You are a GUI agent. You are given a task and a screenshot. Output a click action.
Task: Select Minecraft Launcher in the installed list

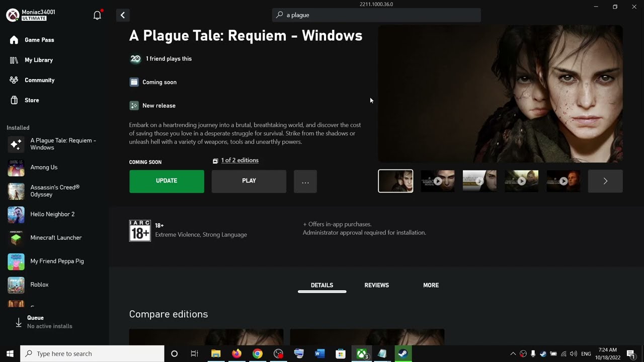pyautogui.click(x=54, y=238)
